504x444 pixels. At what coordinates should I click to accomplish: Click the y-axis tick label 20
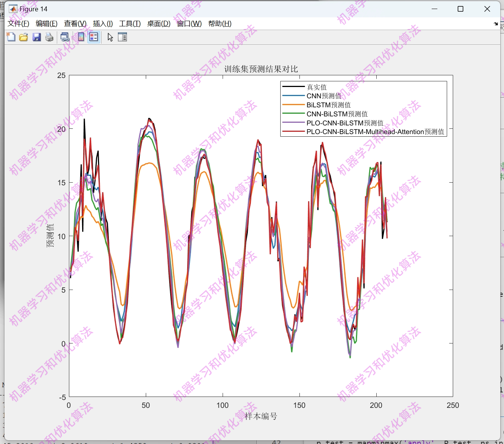(61, 129)
